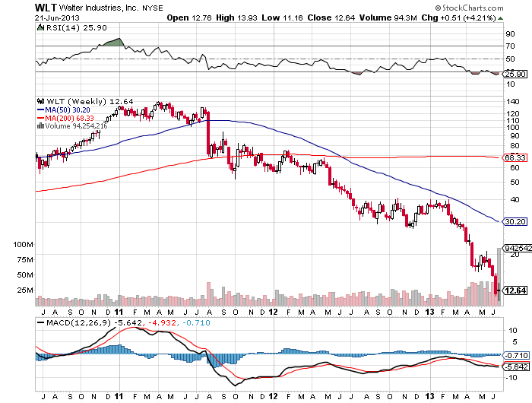Click the 942542 volume value tag
Screen dimensions: 532x403
[x=518, y=248]
